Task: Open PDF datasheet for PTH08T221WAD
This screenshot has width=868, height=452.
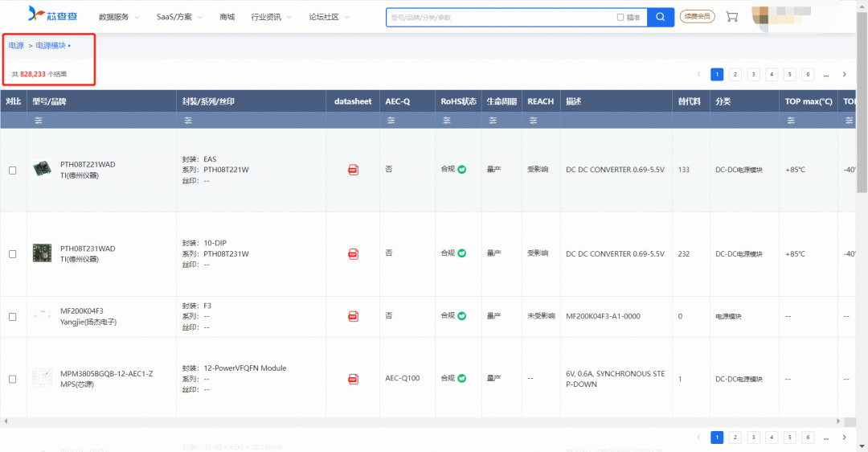Action: [353, 170]
